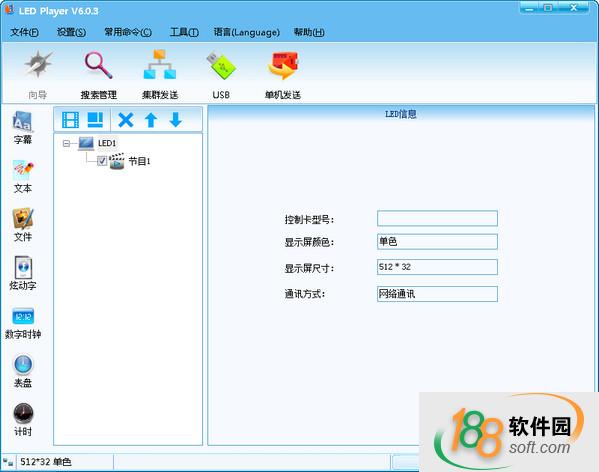The image size is (599, 472).
Task: Click the 显示屏颜色 label
Action: tap(309, 242)
